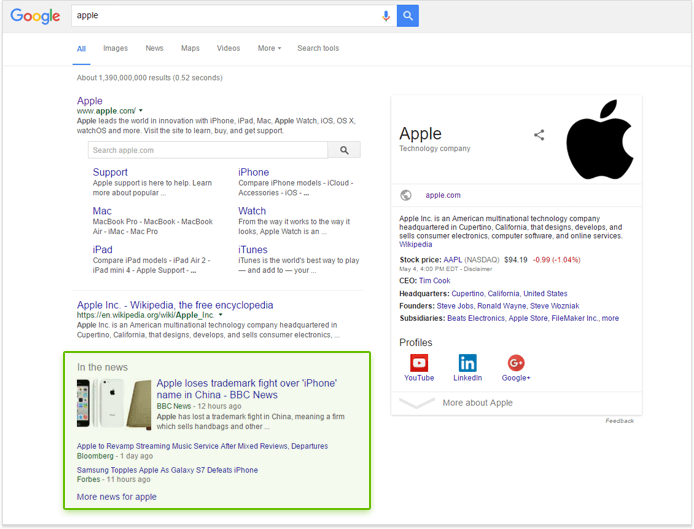Open FileMaker Inc. subsidiary link

click(x=574, y=318)
